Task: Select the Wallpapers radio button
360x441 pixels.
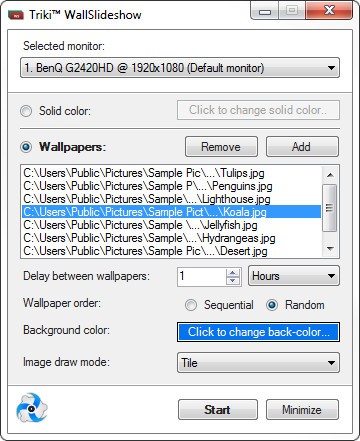Action: pos(26,147)
